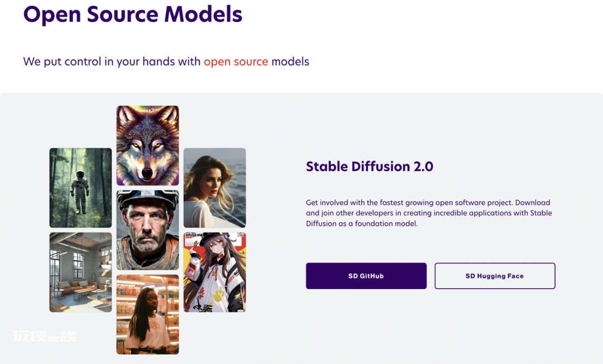Screen dimensions: 603x364
Task: Click the red "open source" text
Action: [x=236, y=61]
